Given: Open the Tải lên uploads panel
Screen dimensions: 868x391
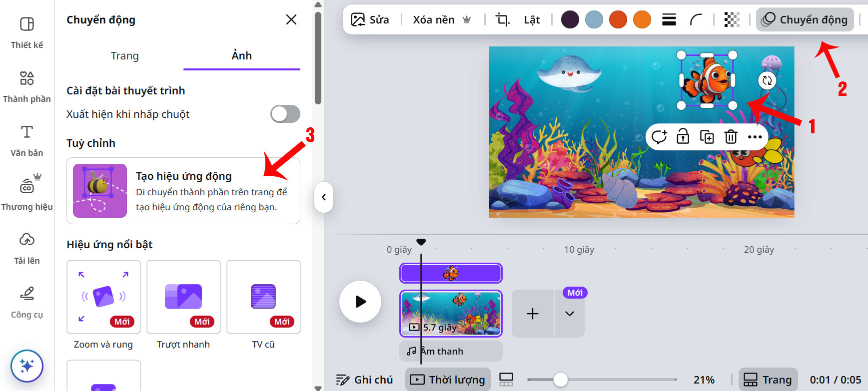Looking at the screenshot, I should pyautogui.click(x=27, y=249).
